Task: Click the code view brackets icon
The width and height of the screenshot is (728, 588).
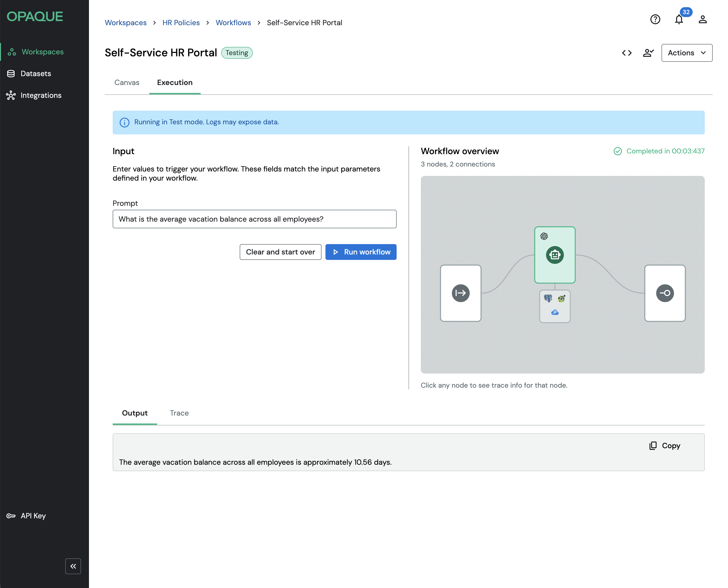Action: click(626, 53)
